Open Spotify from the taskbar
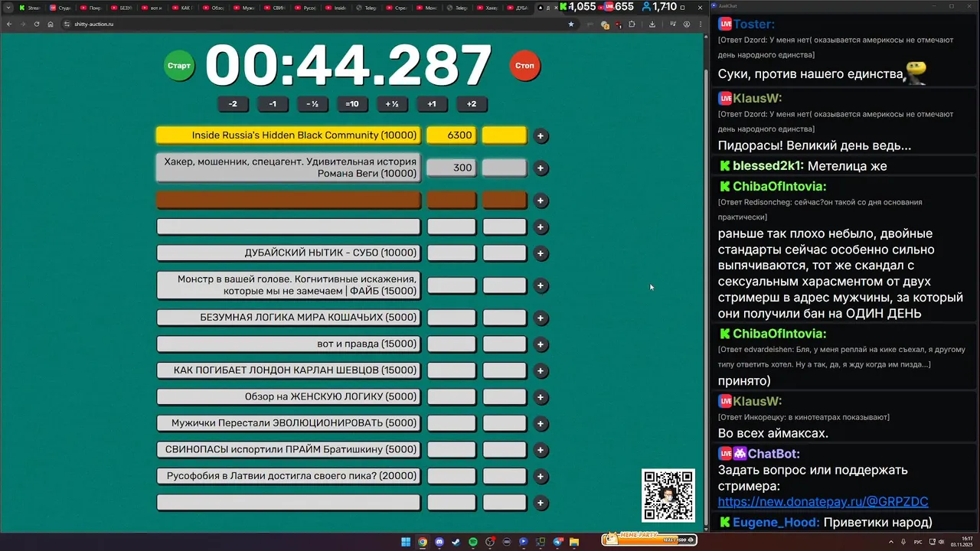Screen dimensions: 980x551 [473, 542]
